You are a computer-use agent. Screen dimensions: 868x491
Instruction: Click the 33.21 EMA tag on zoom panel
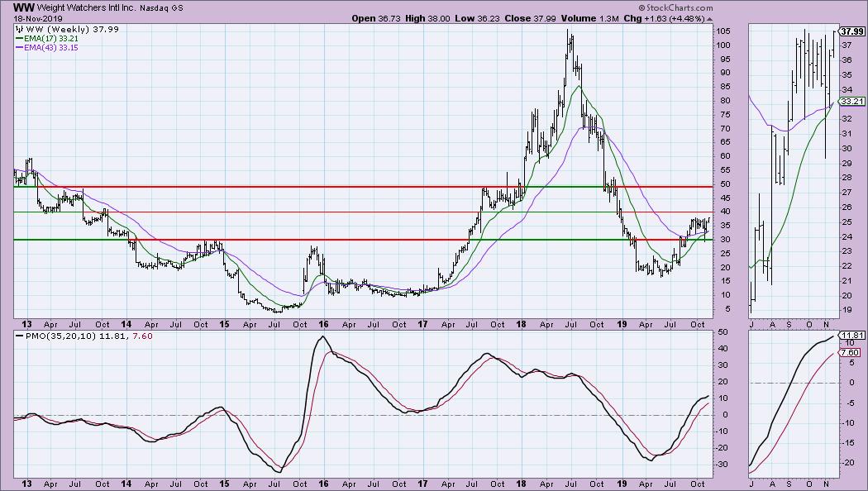point(852,102)
